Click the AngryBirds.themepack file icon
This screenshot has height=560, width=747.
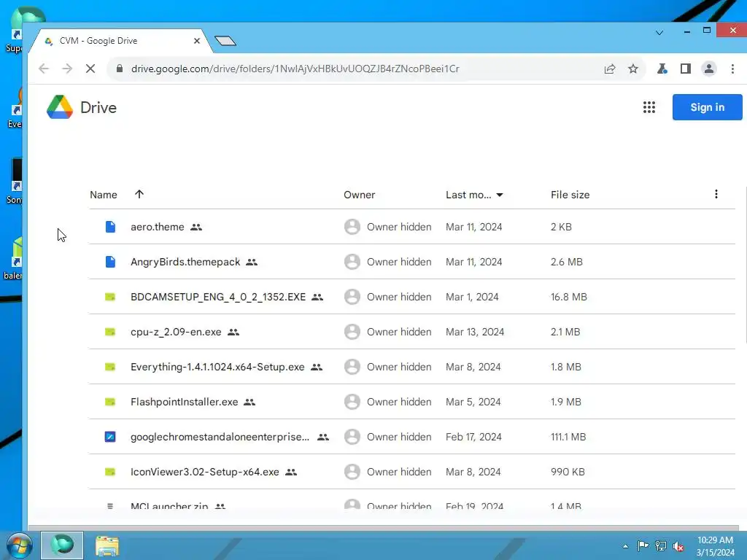pyautogui.click(x=110, y=262)
